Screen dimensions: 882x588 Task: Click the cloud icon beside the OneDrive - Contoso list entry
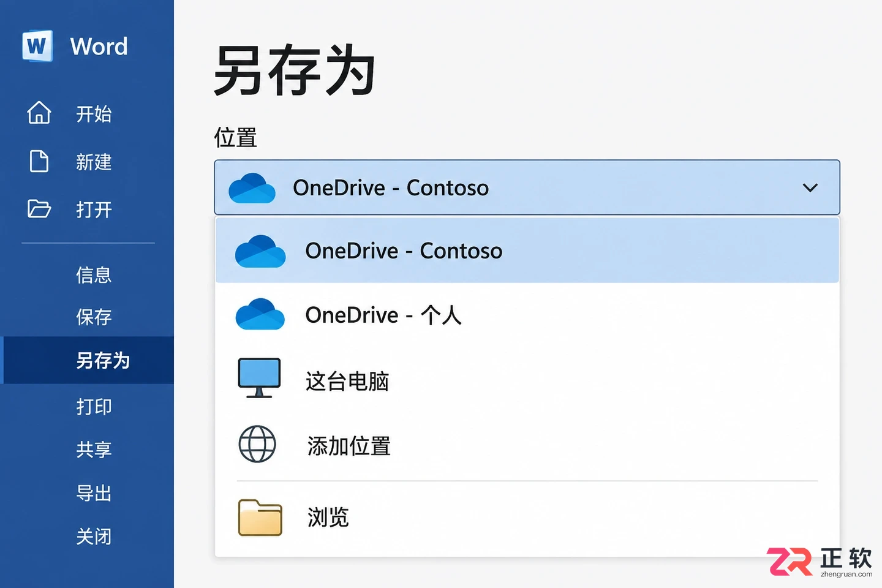click(260, 251)
